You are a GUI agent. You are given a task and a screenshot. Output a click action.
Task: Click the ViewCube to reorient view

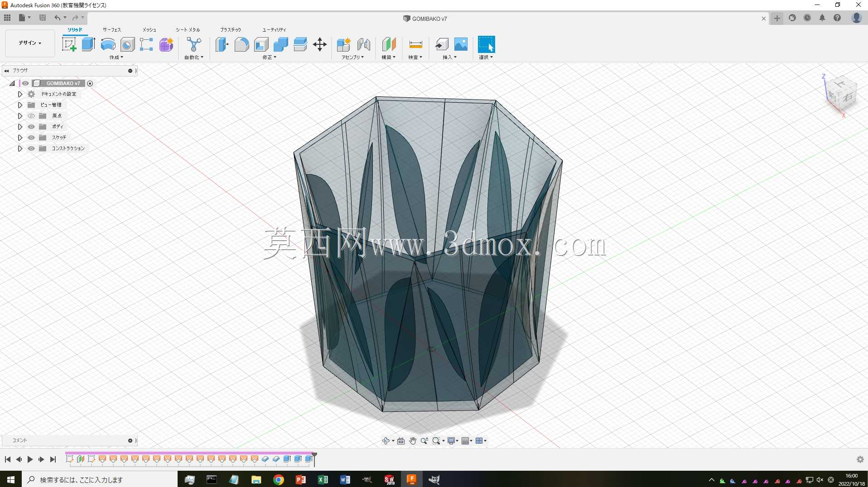click(842, 94)
